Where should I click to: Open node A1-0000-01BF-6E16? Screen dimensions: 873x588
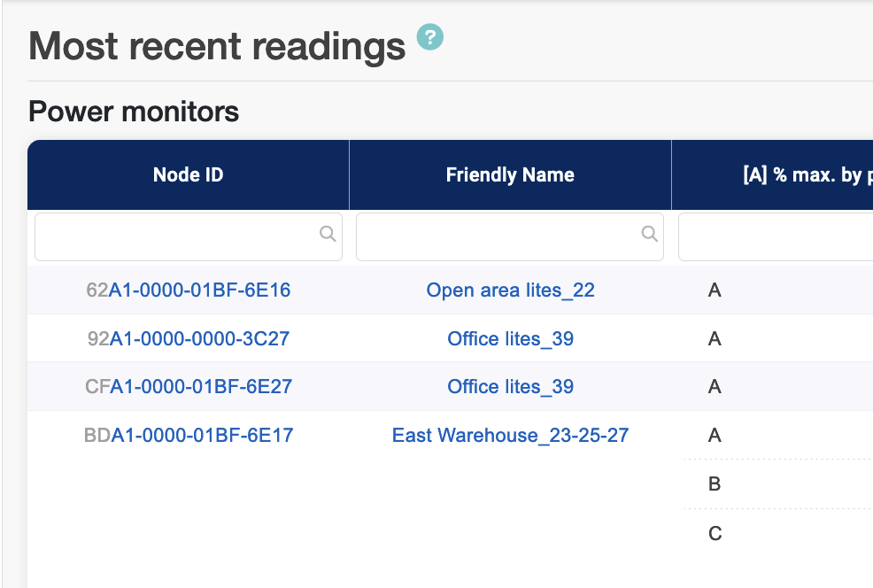tap(199, 290)
